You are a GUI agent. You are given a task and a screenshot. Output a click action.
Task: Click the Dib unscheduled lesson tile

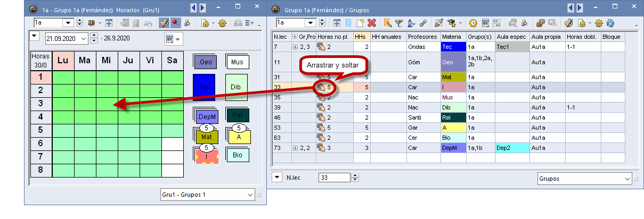[236, 87]
